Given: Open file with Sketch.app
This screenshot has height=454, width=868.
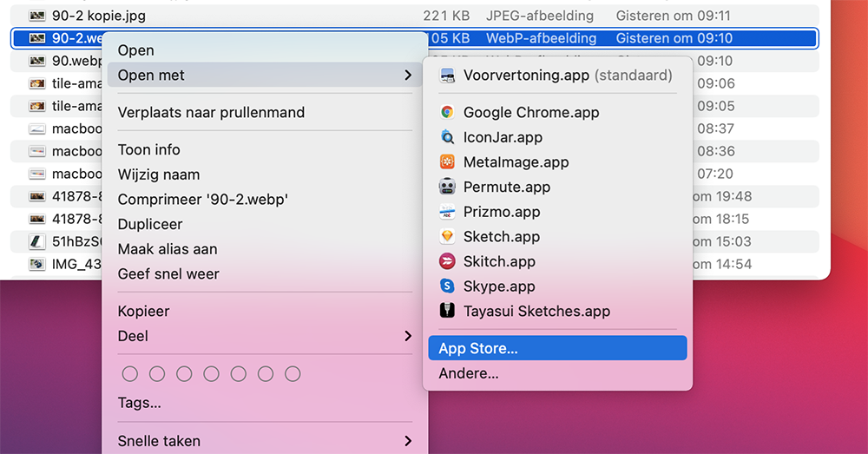Looking at the screenshot, I should pos(557,236).
